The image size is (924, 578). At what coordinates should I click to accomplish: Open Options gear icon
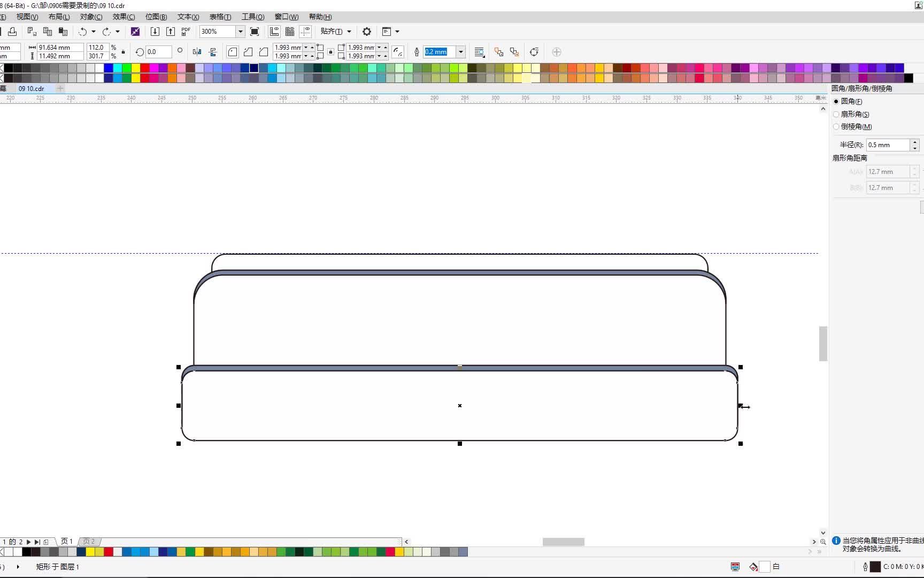click(x=367, y=32)
